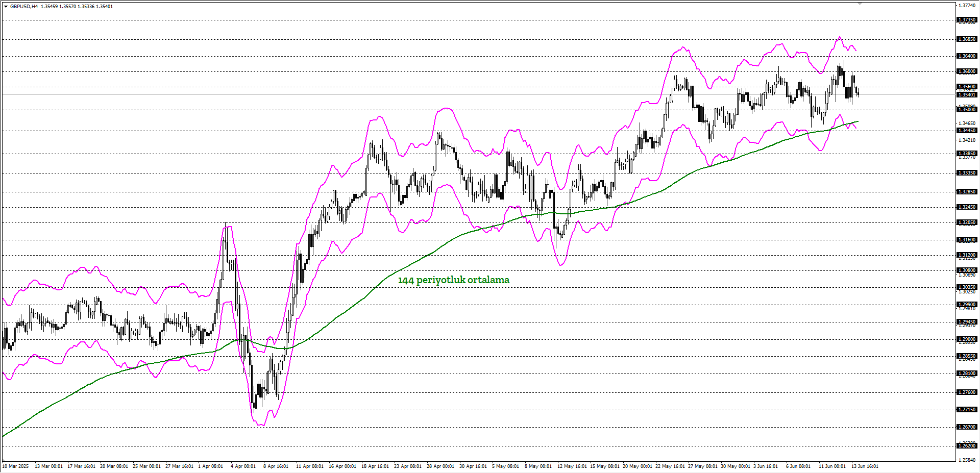Open the chart menu arrow beside GBPUSD,H4
Viewport: 980px width, 473px height.
tap(6, 7)
